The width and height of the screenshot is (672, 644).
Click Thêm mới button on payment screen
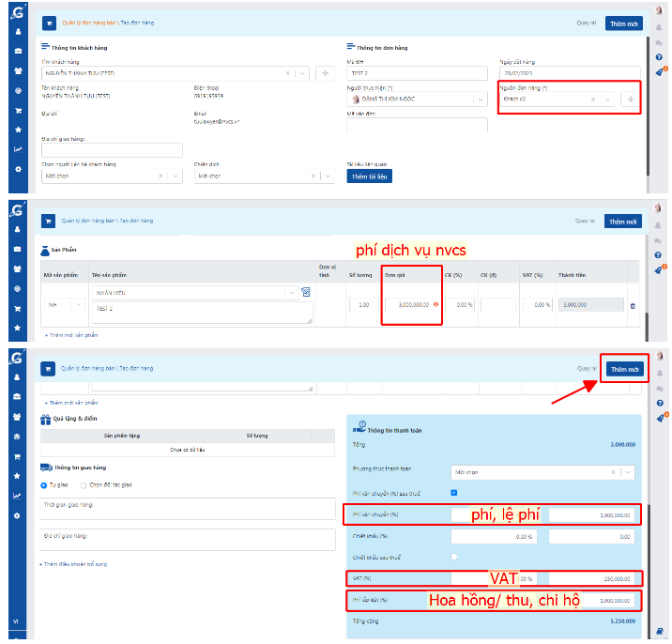[x=624, y=369]
